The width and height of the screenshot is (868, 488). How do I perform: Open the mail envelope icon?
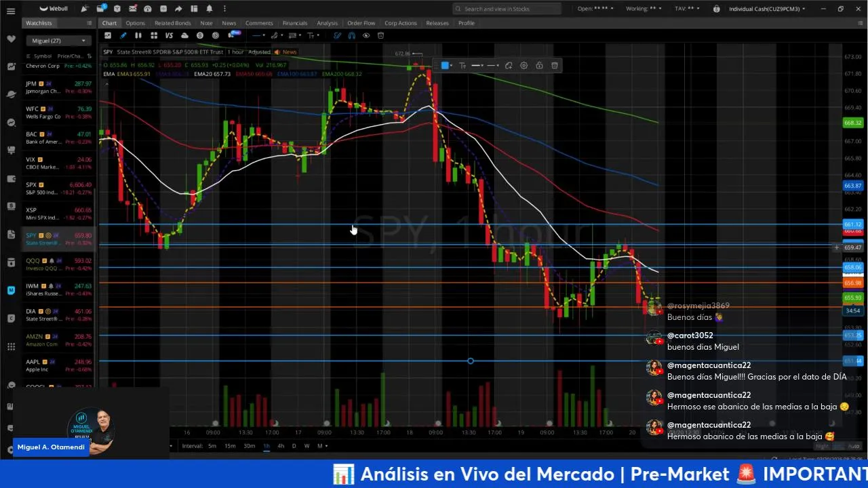tap(132, 9)
